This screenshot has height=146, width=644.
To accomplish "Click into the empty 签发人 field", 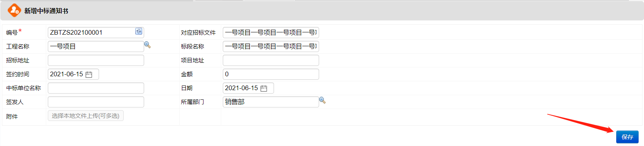I will click(x=96, y=102).
